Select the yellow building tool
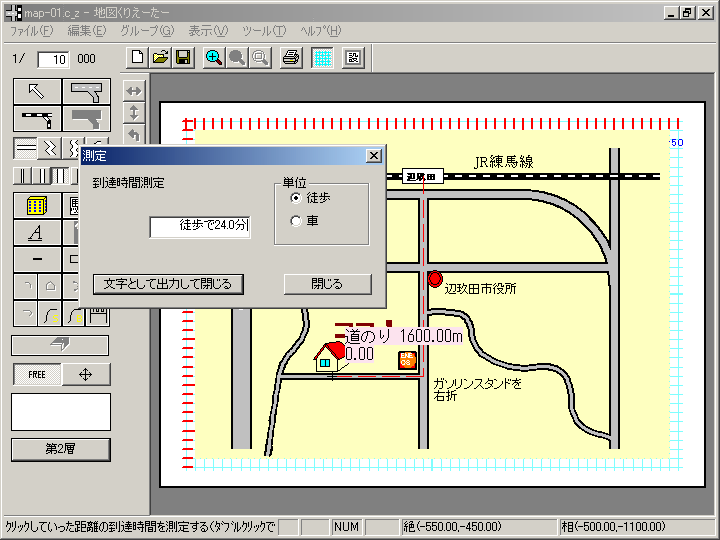Image resolution: width=720 pixels, height=540 pixels. tap(37, 205)
